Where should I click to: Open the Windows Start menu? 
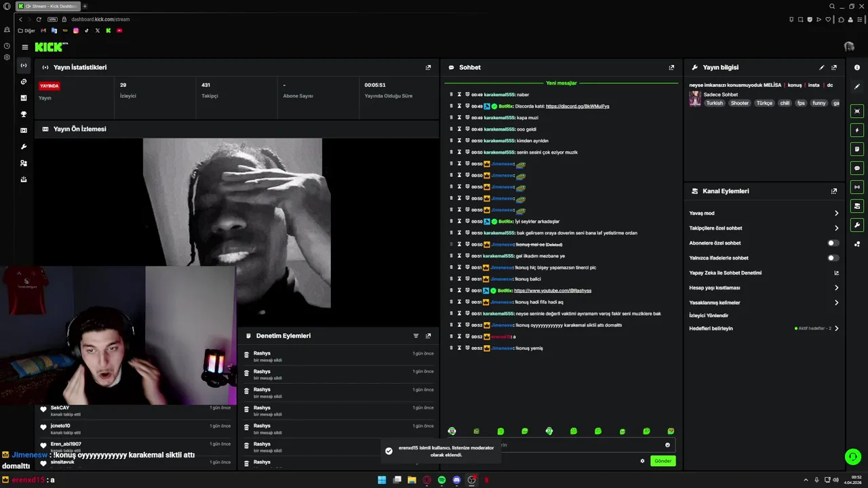coord(382,480)
